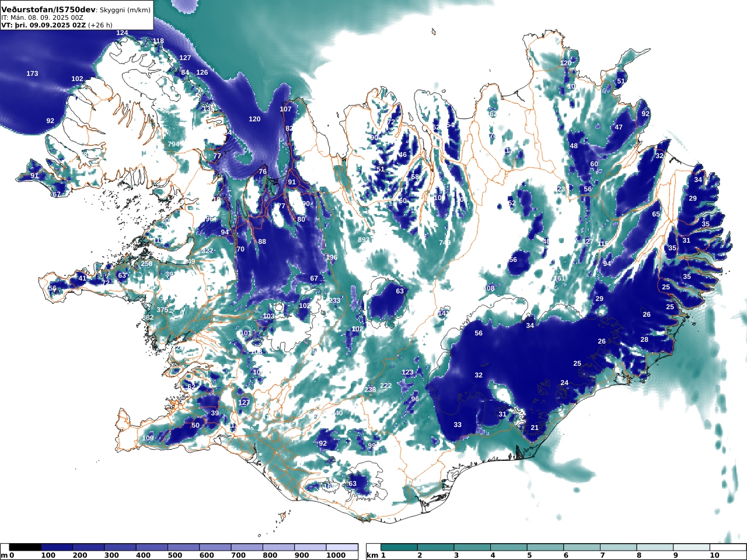
Task: Click the '10' label on the km scale
Action: (715, 555)
